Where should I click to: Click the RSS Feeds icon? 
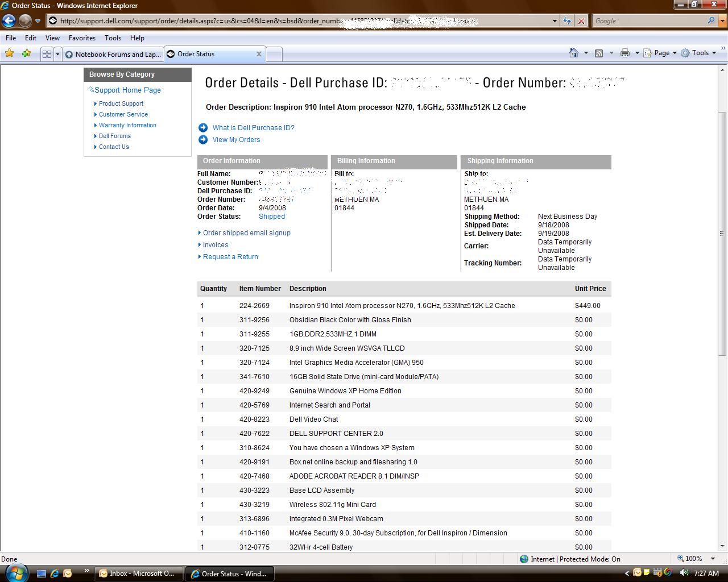click(599, 53)
